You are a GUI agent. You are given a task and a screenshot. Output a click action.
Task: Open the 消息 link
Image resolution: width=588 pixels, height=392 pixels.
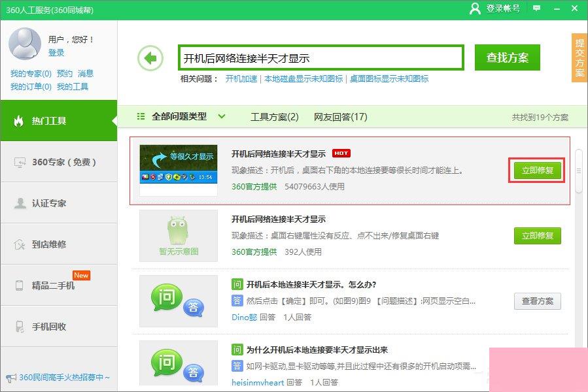(86, 73)
